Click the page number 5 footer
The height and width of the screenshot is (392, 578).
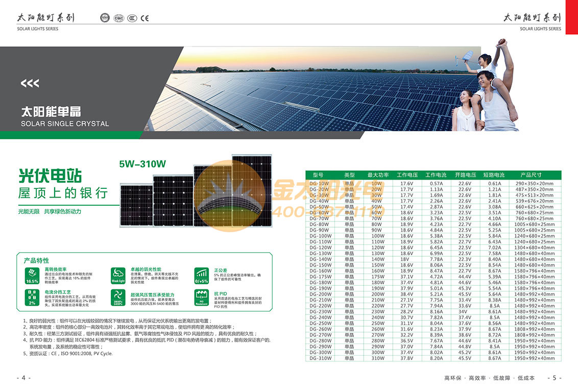[555, 378]
